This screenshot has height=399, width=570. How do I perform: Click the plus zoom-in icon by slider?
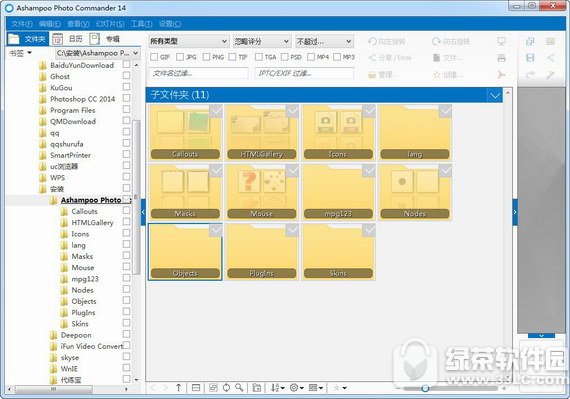coord(503,388)
